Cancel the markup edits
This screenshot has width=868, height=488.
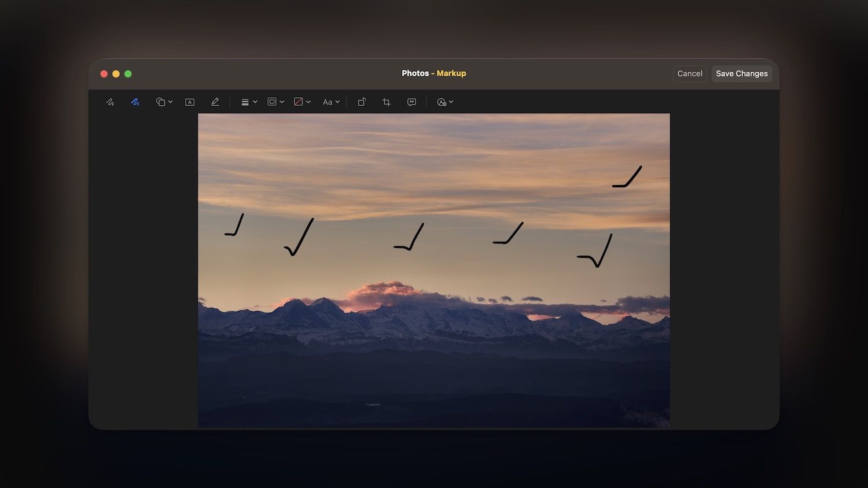point(689,73)
